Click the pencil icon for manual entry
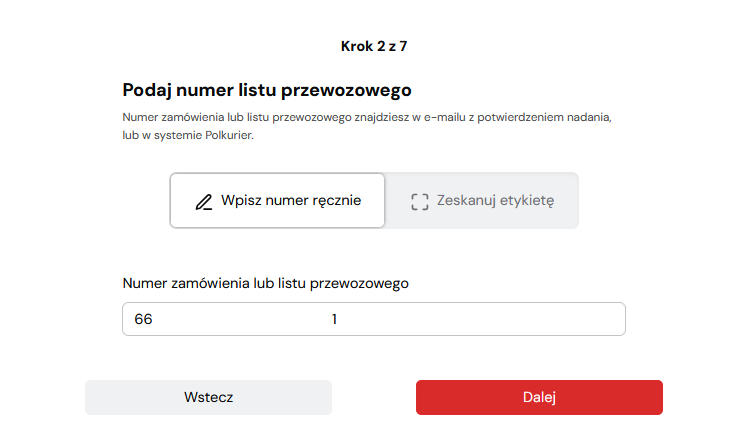This screenshot has height=447, width=744. click(204, 201)
